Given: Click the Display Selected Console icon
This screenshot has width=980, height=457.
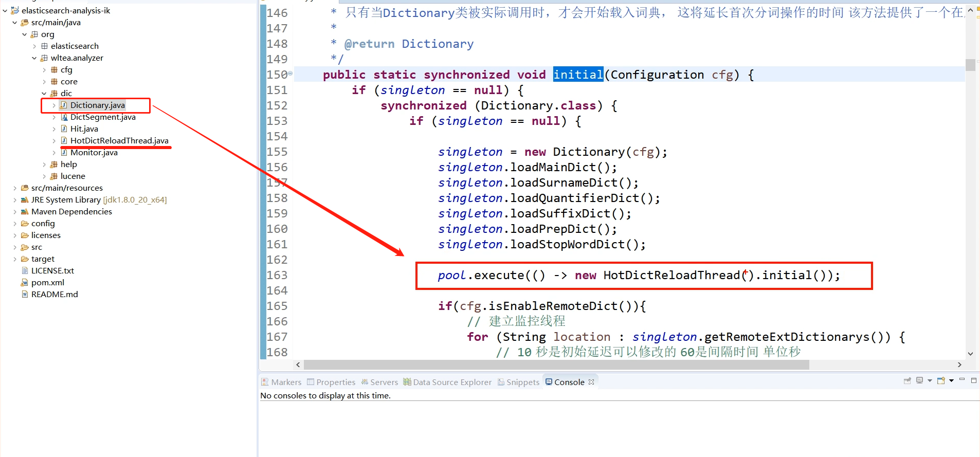Looking at the screenshot, I should (x=920, y=381).
